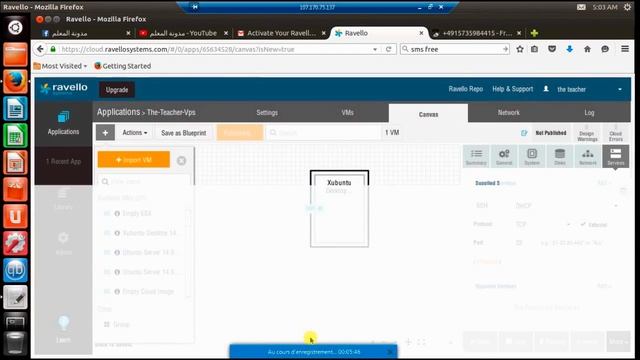Open the Summary panel tab
The width and height of the screenshot is (640, 360).
click(x=476, y=156)
